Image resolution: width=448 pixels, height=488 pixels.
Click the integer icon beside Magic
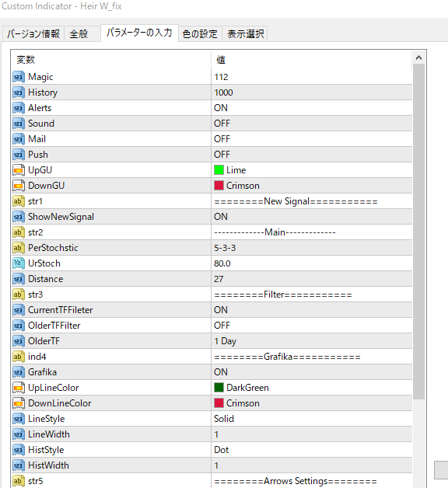pos(19,77)
